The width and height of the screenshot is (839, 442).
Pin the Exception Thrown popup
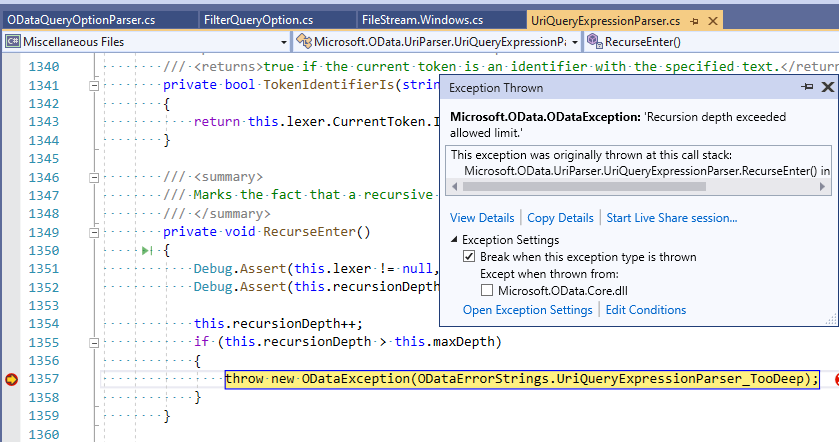[807, 87]
